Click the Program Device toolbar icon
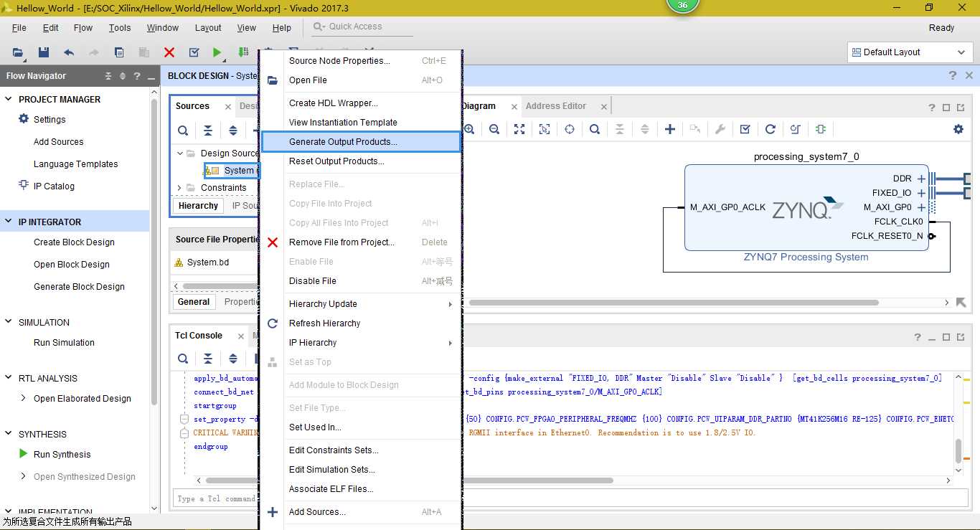The height and width of the screenshot is (530, 980). pos(244,52)
